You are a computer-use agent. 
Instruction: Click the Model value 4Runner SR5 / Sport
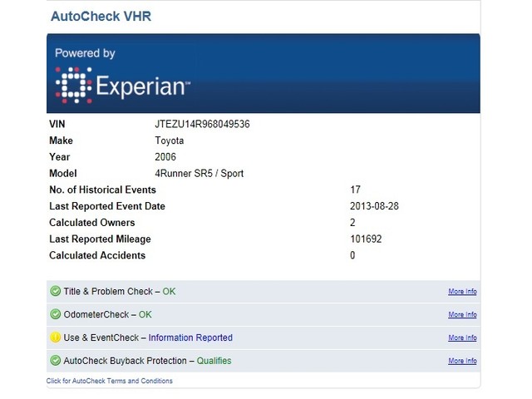[199, 174]
